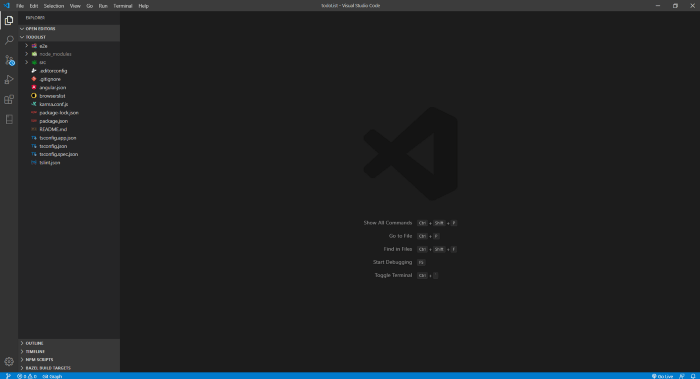Image resolution: width=700 pixels, height=379 pixels.
Task: Minimize the VS Code window
Action: (658, 6)
